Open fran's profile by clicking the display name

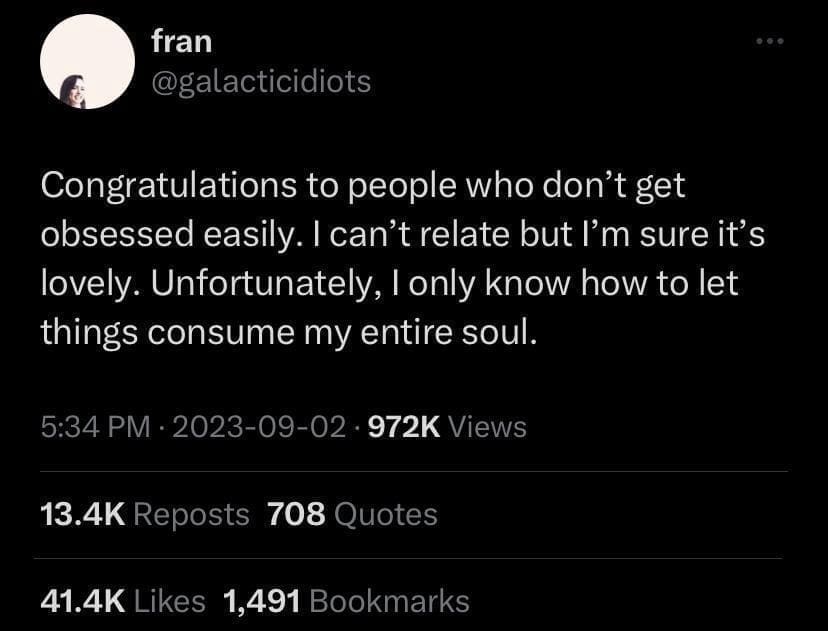tap(182, 41)
